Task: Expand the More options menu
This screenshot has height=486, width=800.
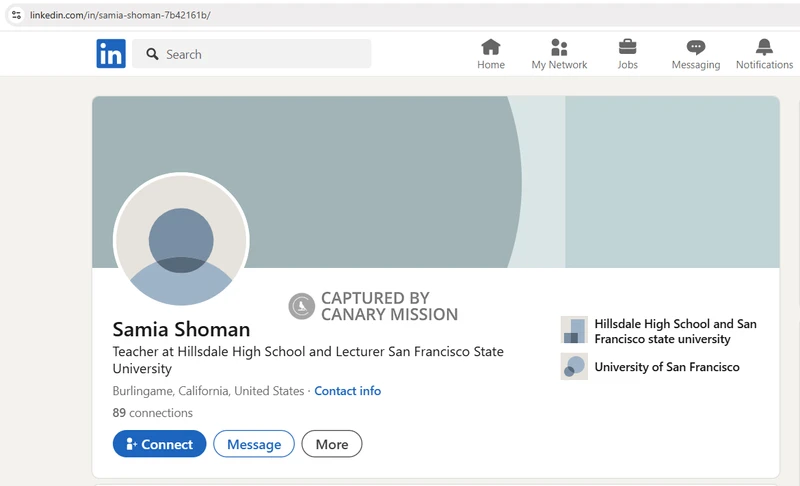Action: click(x=331, y=444)
